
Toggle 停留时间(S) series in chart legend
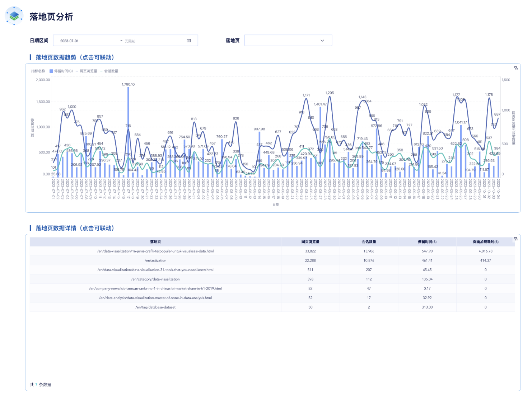pyautogui.click(x=61, y=71)
